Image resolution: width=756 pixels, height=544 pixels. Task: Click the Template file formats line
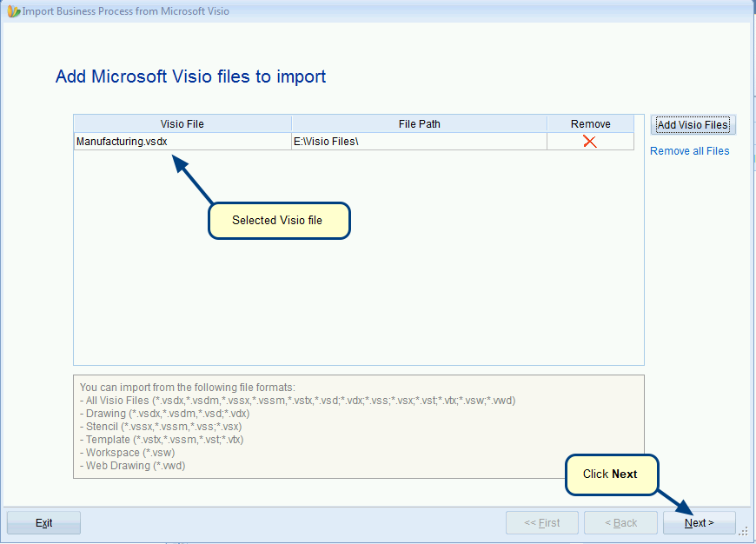(162, 440)
